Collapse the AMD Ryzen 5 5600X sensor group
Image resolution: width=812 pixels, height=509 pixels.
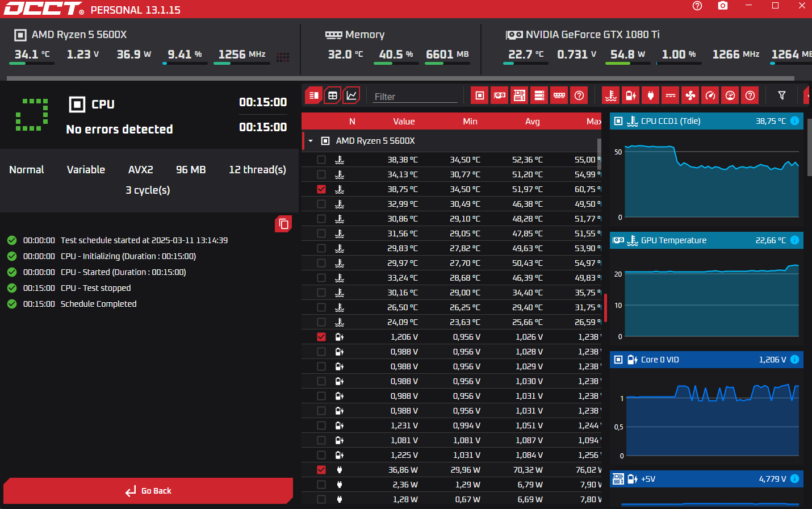tap(311, 141)
